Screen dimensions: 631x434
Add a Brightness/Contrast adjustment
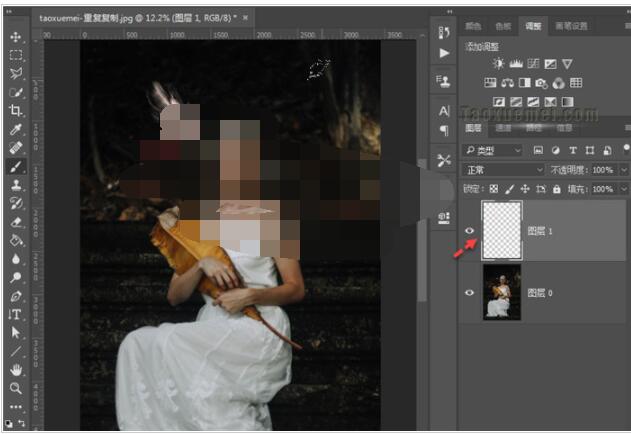coord(499,64)
